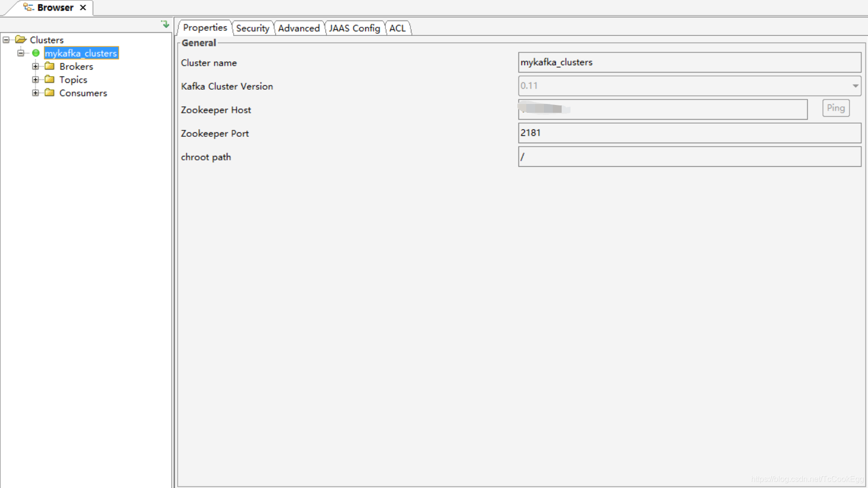Click the Ping button
This screenshot has height=488, width=868.
coord(836,108)
